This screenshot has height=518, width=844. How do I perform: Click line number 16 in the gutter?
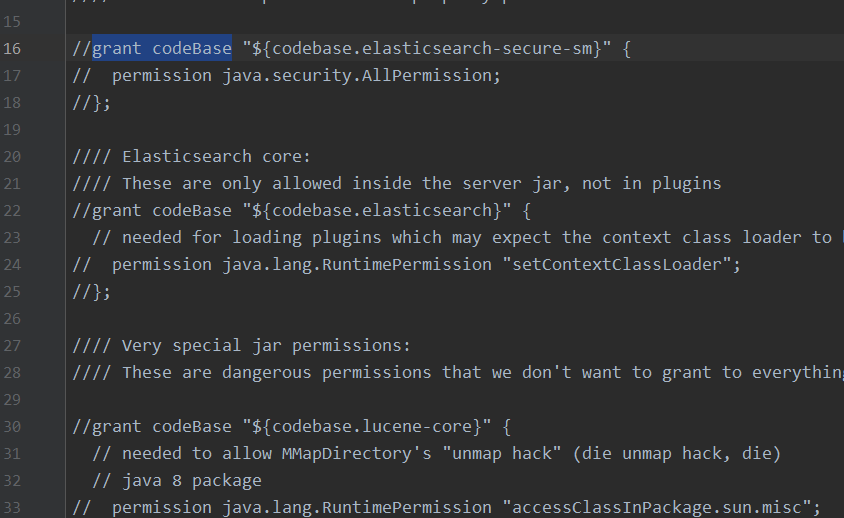pos(12,48)
